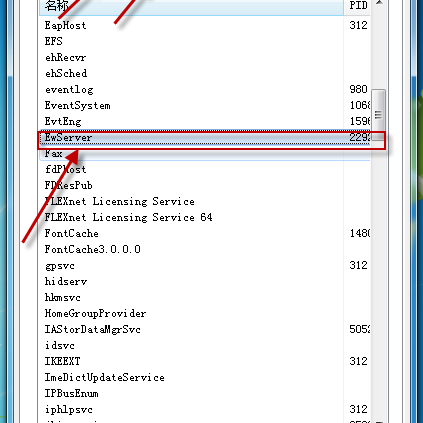Select the highlighted EwServer service
Viewport: 423px width, 423px height.
205,137
